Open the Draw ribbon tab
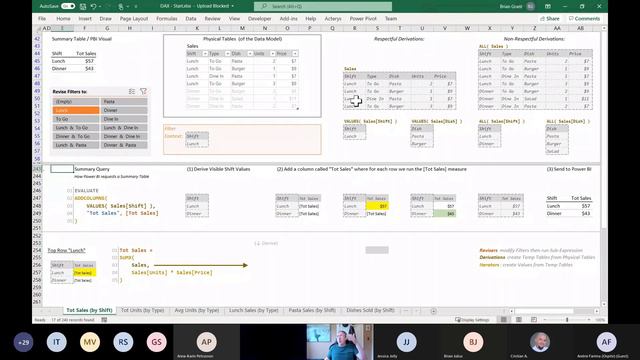 105,18
